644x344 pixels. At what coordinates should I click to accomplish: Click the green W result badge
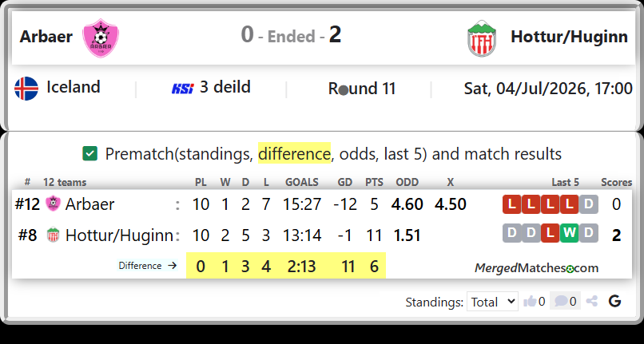569,233
